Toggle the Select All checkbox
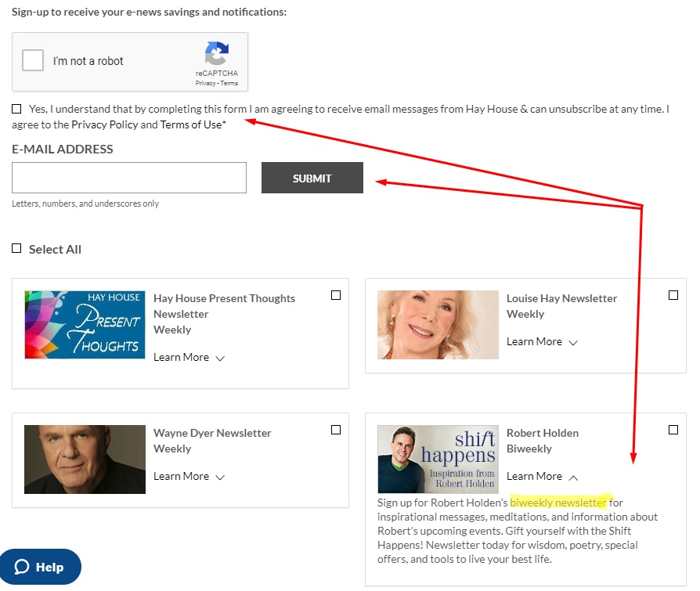 pyautogui.click(x=16, y=248)
